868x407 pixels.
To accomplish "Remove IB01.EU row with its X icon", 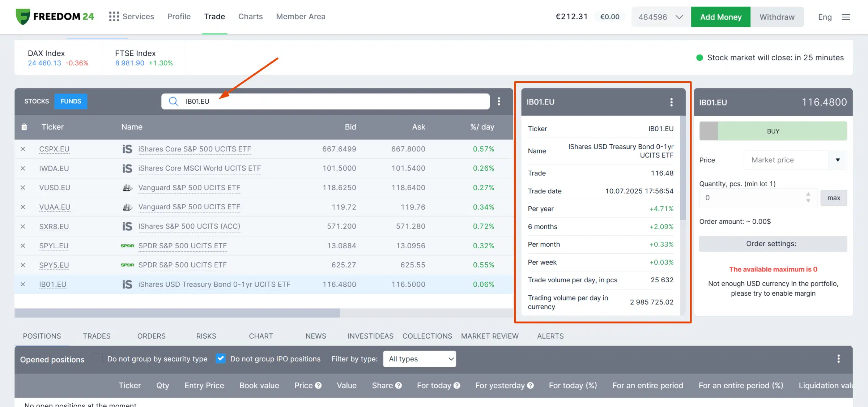I will click(x=23, y=284).
